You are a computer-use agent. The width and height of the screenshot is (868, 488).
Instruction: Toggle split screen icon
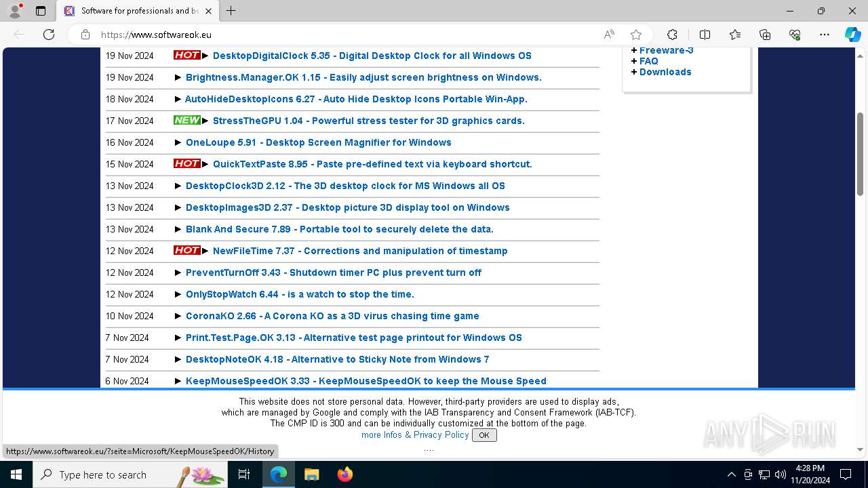(x=705, y=35)
